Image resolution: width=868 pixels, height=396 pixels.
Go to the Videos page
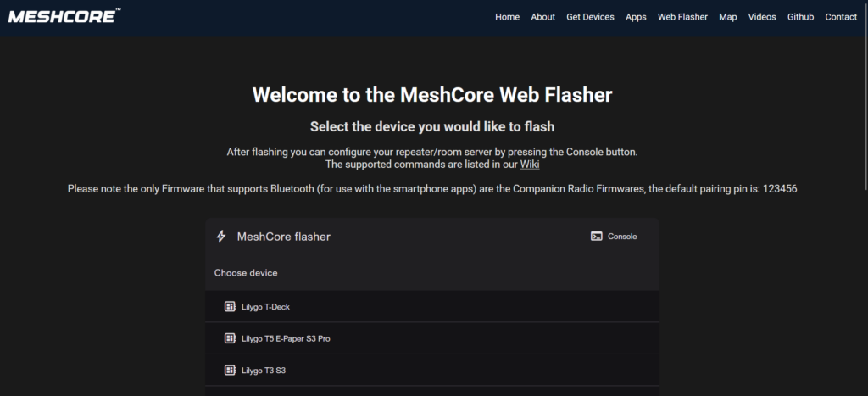point(762,17)
